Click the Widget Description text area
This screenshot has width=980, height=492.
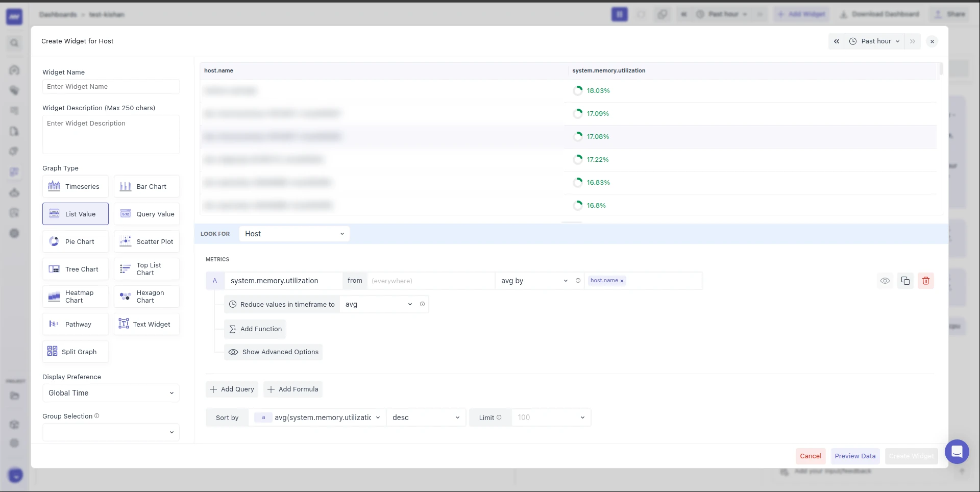[x=111, y=134]
